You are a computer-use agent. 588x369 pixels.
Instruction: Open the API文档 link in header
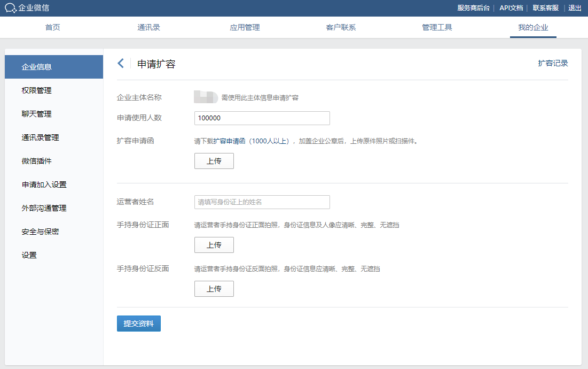pyautogui.click(x=511, y=8)
